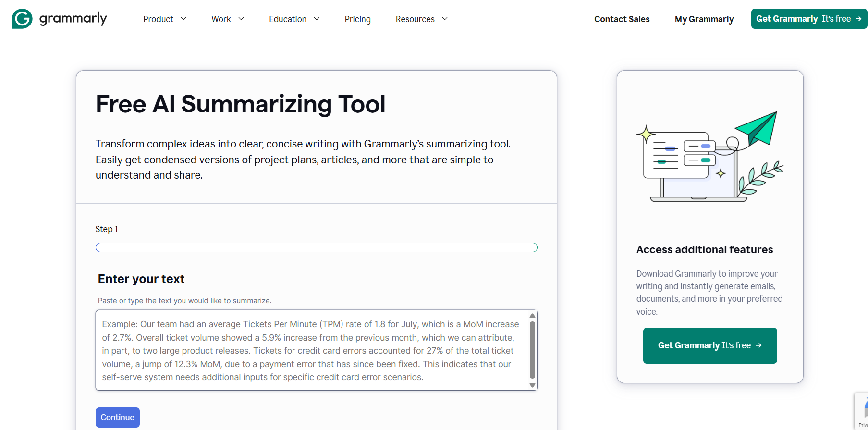Click the Continue button
The image size is (868, 430).
pos(117,418)
